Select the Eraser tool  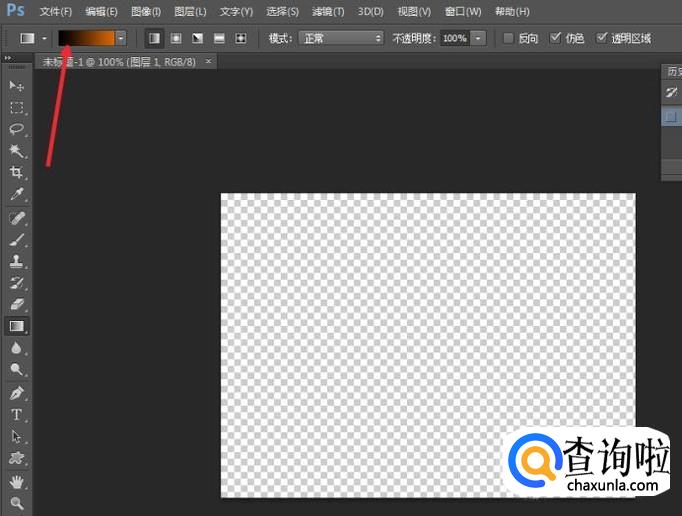[x=17, y=304]
